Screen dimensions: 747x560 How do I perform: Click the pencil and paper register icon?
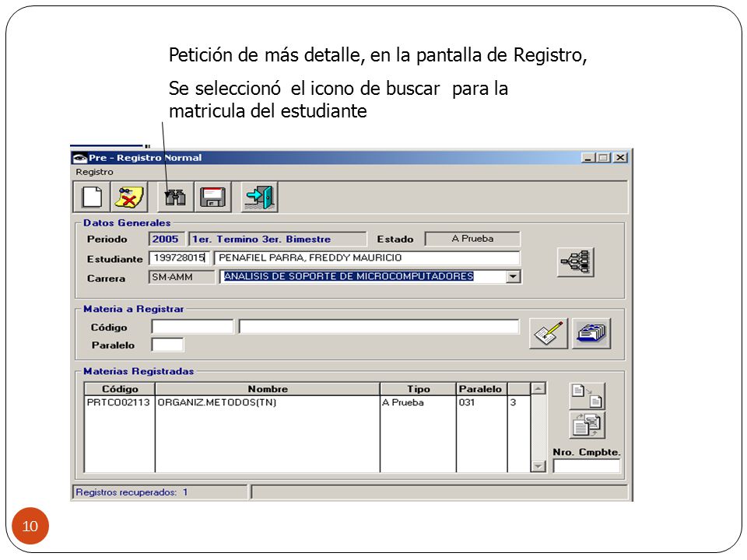coord(549,334)
